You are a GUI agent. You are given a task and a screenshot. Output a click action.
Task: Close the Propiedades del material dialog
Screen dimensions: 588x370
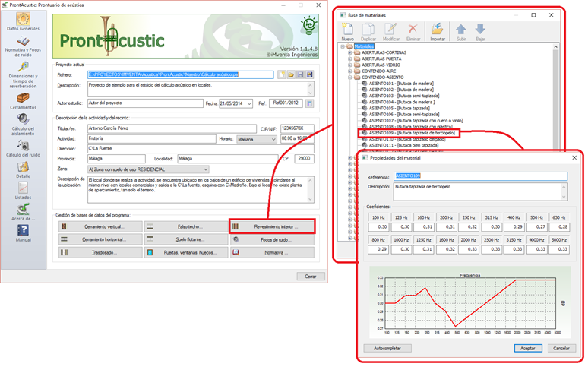tap(574, 158)
